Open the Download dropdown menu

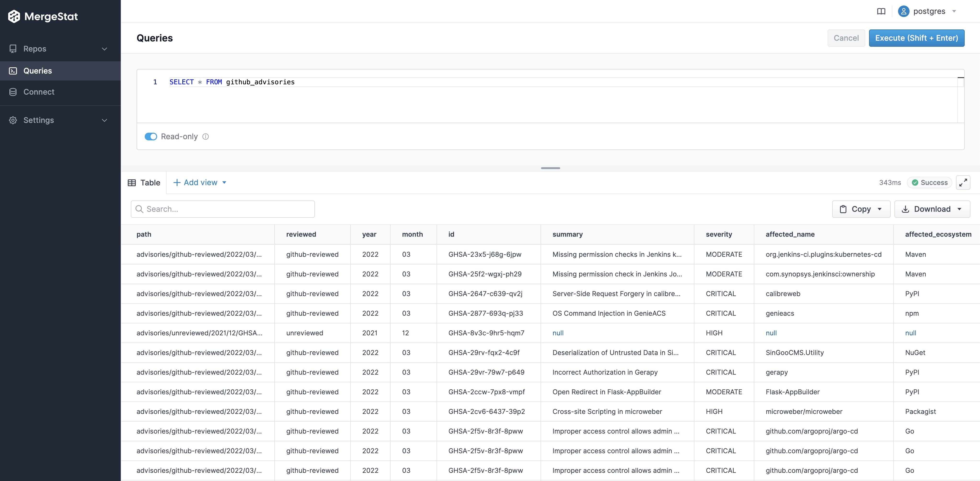(x=932, y=209)
